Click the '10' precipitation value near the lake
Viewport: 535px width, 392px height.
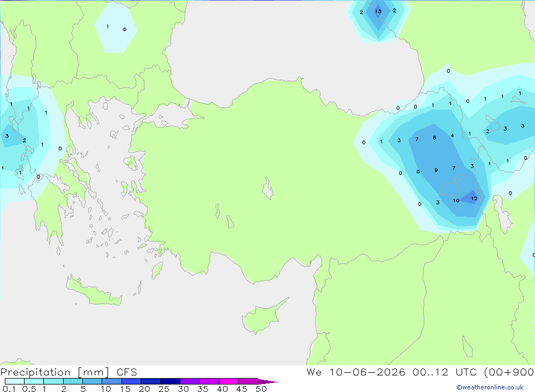point(456,200)
